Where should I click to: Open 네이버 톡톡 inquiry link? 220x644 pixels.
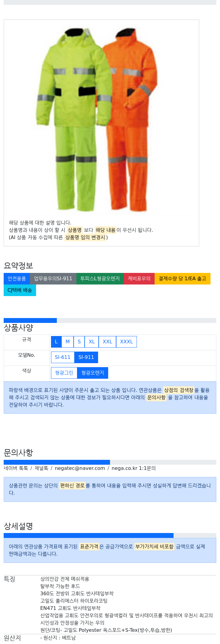16,468
